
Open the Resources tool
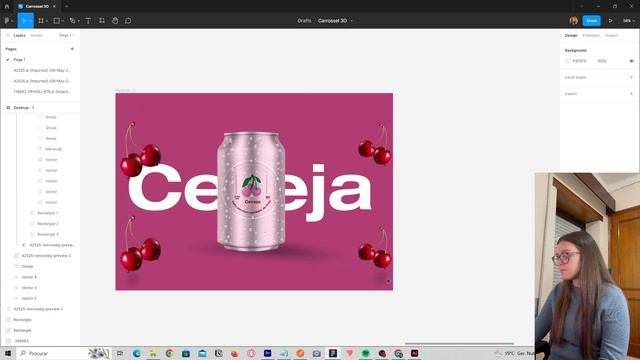102,20
